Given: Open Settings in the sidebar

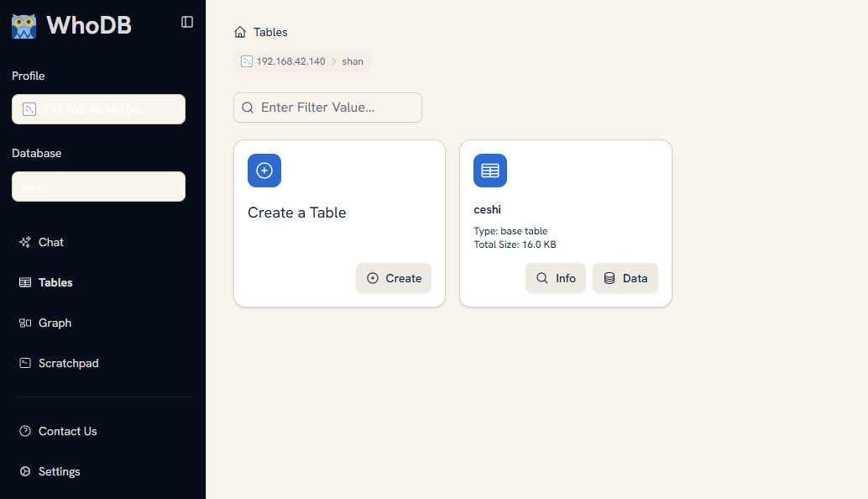Looking at the screenshot, I should tap(50, 472).
